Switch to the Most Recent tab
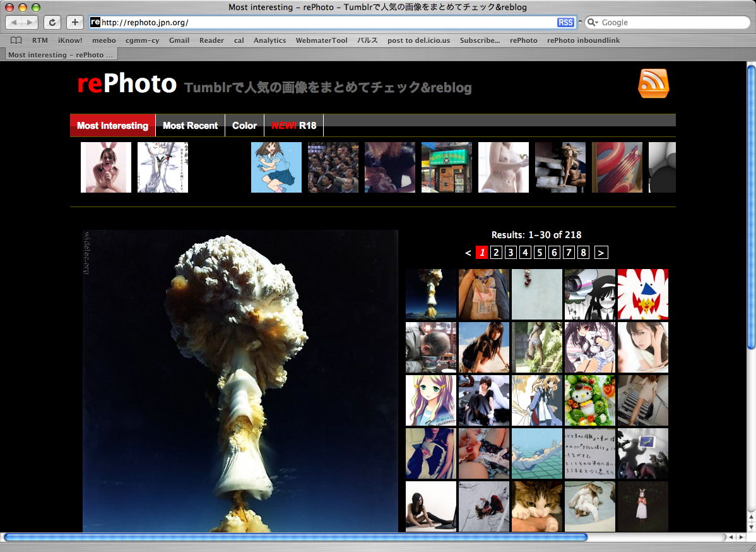Viewport: 756px width, 552px height. click(190, 126)
